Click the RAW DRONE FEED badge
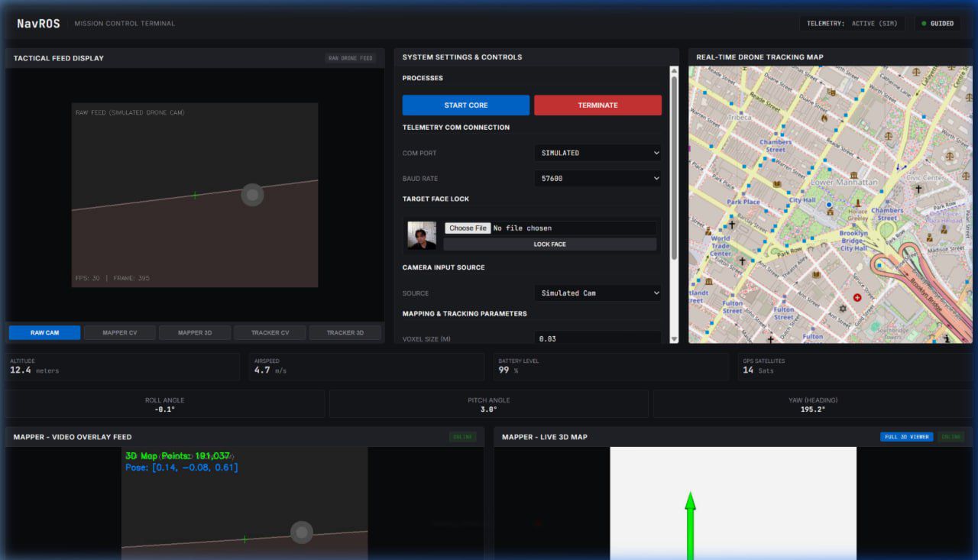Screen dimensions: 978x560 [350, 58]
